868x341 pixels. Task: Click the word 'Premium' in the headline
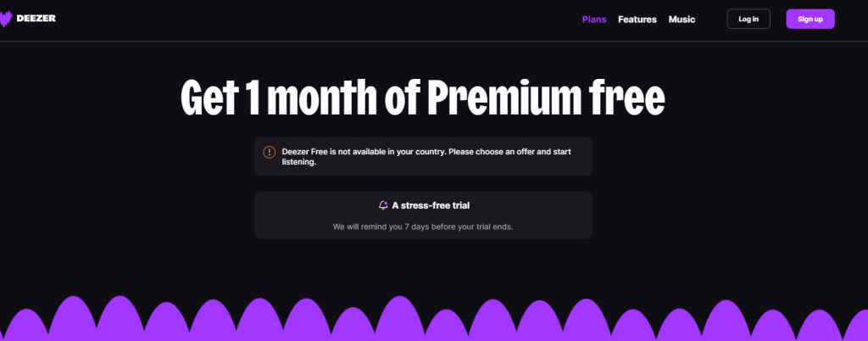point(504,98)
